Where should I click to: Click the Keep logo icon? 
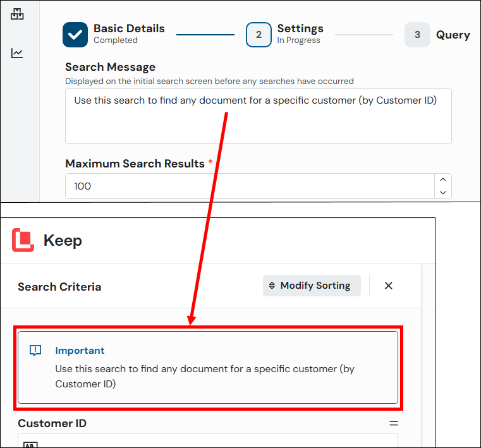click(23, 240)
